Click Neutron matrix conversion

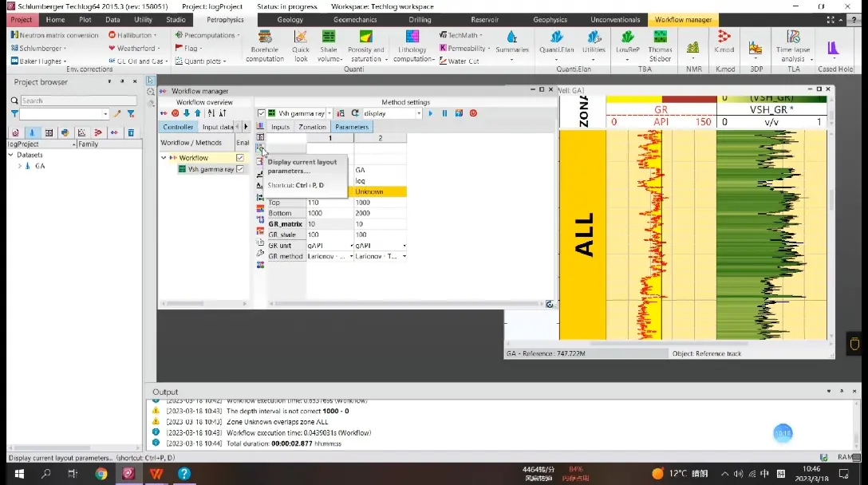point(54,35)
